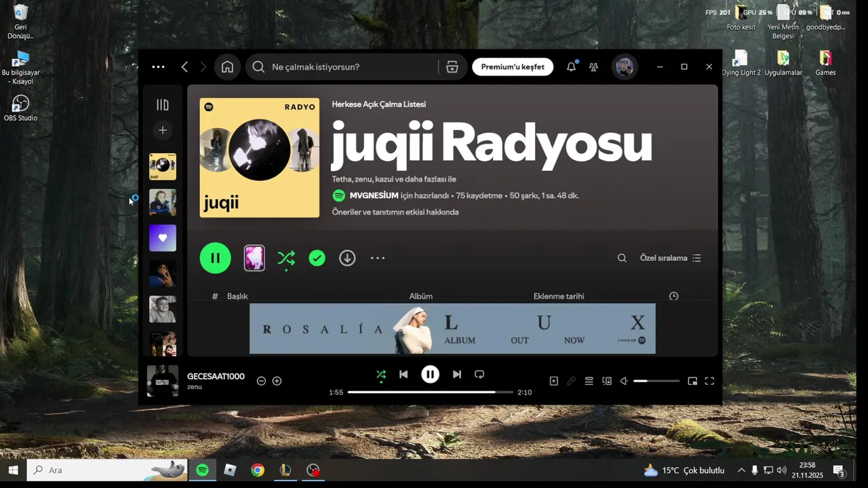
Task: Sort by Eklenme tarihi column
Action: [x=559, y=296]
